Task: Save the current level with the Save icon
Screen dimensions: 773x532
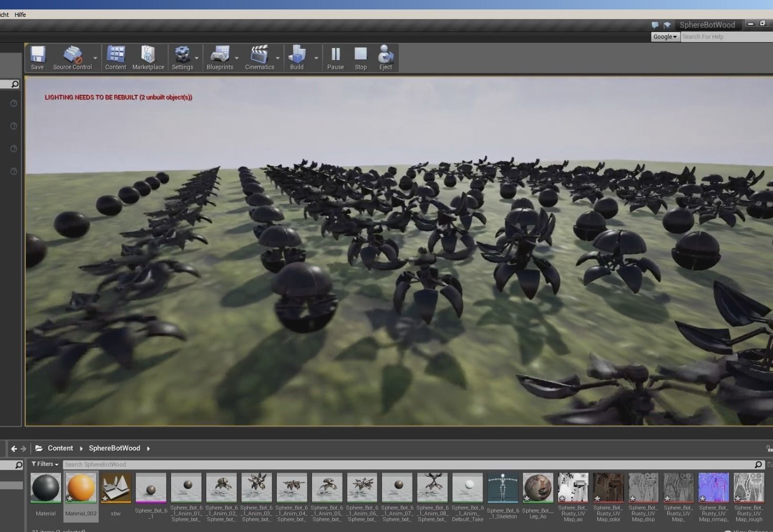Action: (37, 58)
